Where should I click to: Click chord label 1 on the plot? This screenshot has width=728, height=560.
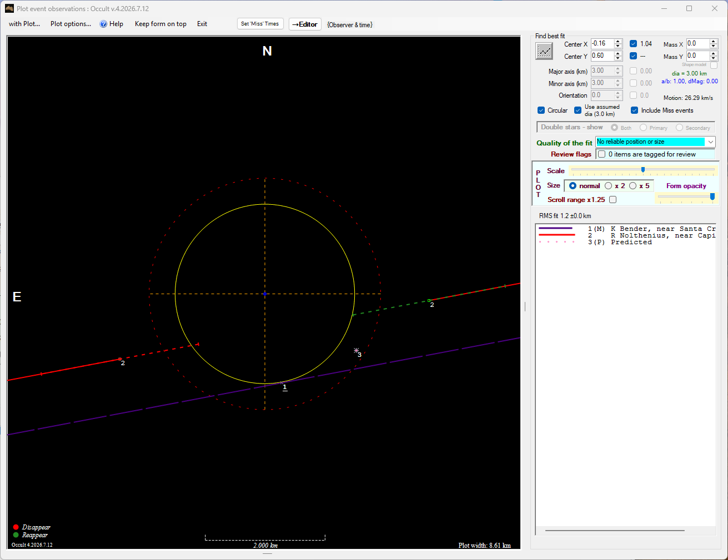(285, 387)
